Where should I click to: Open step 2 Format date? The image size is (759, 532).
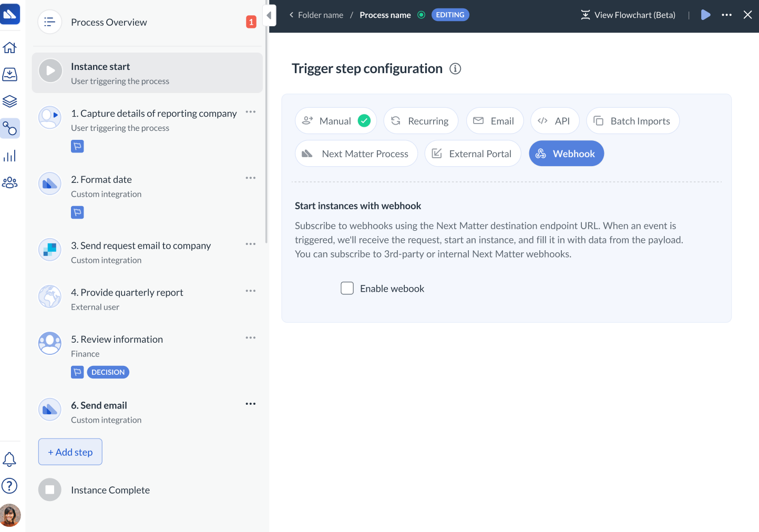coord(101,180)
